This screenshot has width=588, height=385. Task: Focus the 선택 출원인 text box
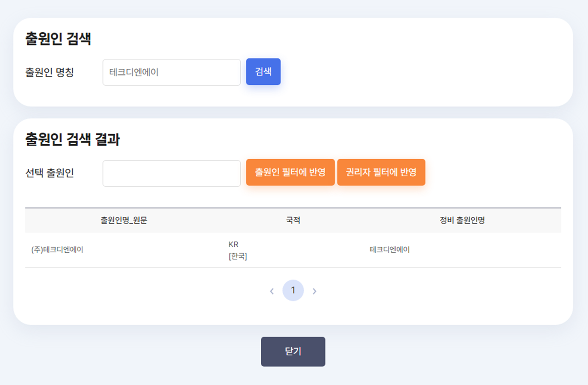coord(171,174)
